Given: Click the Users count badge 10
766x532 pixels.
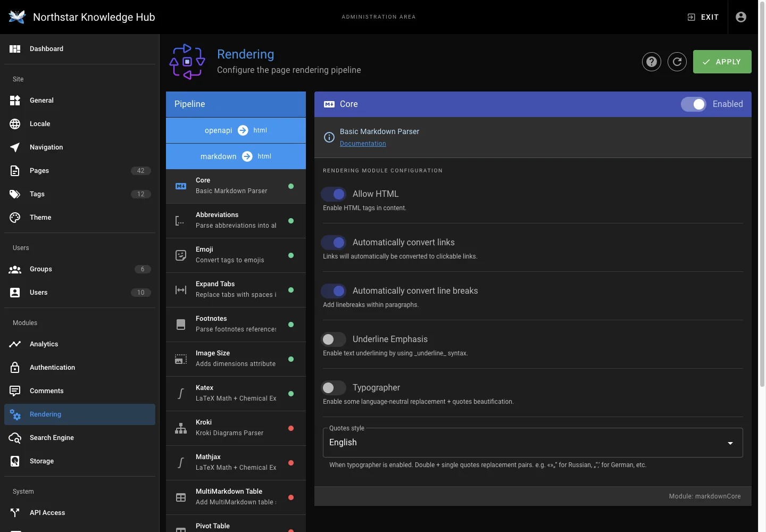Looking at the screenshot, I should click(x=141, y=293).
